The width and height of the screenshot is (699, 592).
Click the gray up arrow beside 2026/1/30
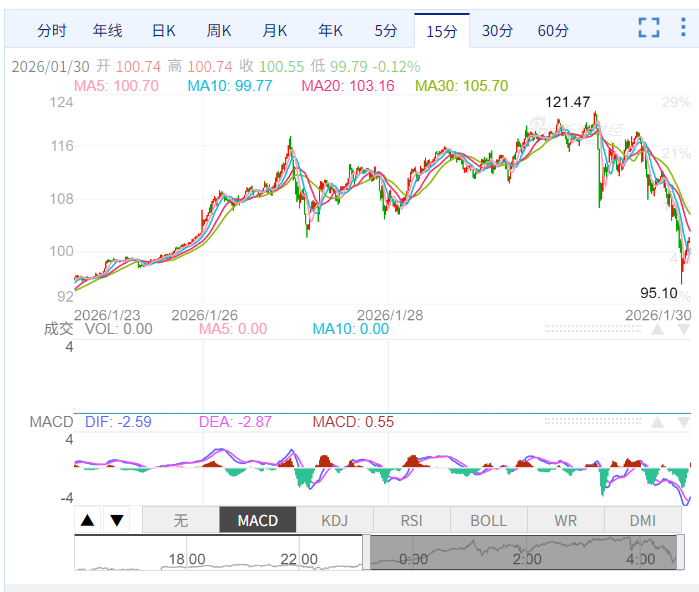(657, 330)
